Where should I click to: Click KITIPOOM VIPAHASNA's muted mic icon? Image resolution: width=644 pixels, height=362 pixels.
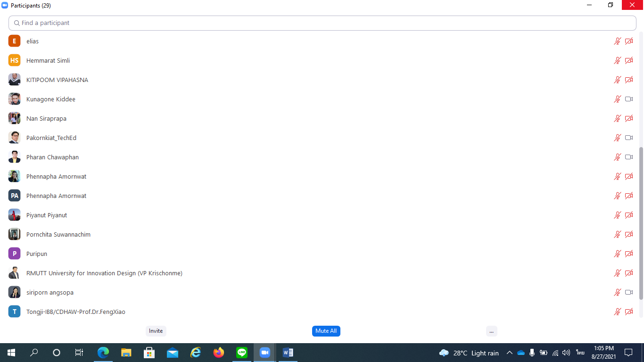point(617,80)
